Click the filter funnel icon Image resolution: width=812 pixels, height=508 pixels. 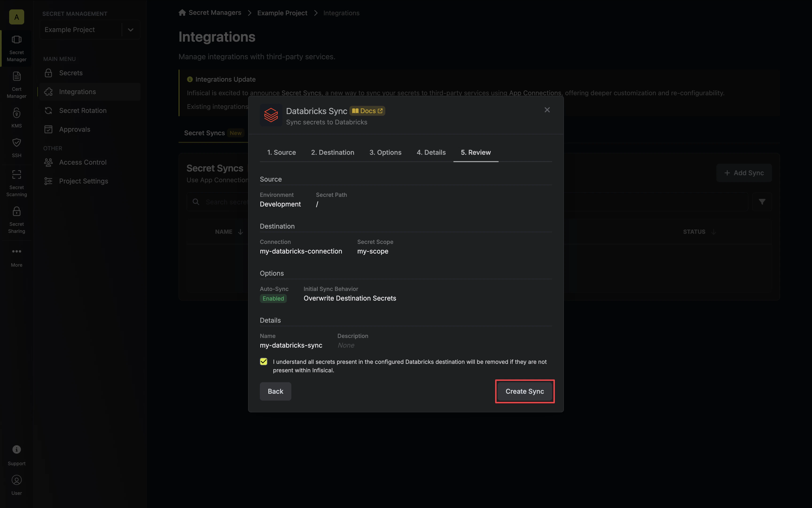tap(762, 202)
